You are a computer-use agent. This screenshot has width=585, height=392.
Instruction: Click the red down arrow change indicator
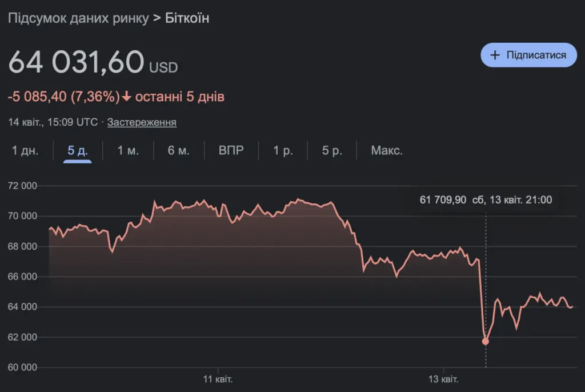(127, 97)
